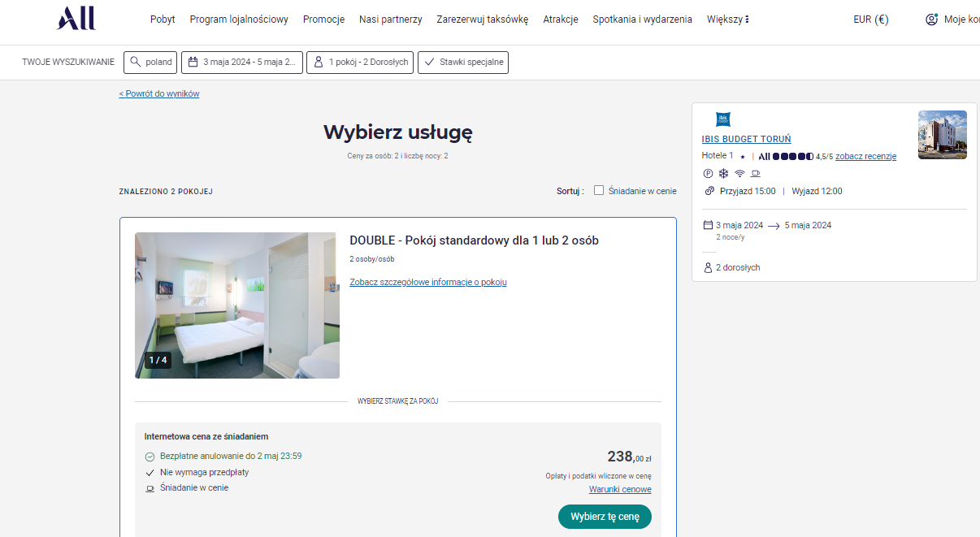Screen dimensions: 980x537
Task: Click the checkmark icon beside Nie wymaga przedpłaty
Action: [150, 472]
